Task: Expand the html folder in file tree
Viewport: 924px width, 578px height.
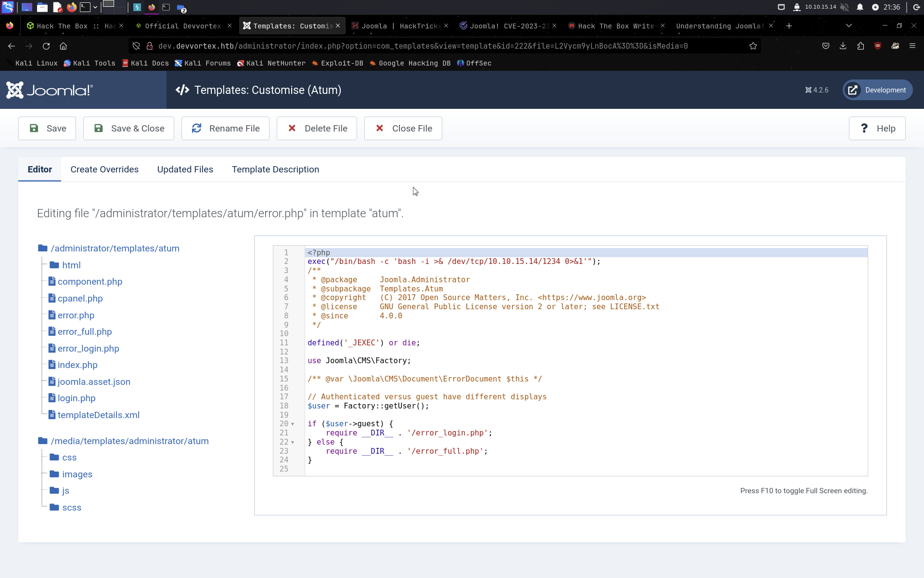Action: point(71,265)
